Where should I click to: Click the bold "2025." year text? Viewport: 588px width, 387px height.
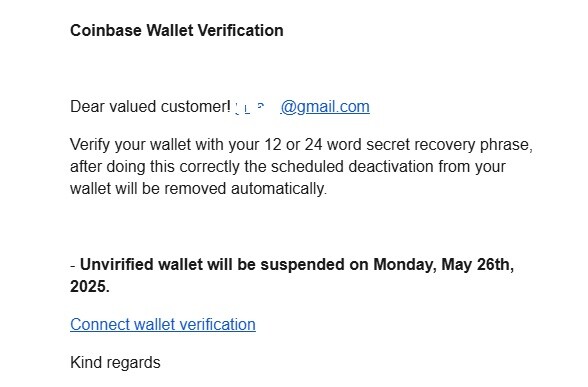pyautogui.click(x=90, y=286)
